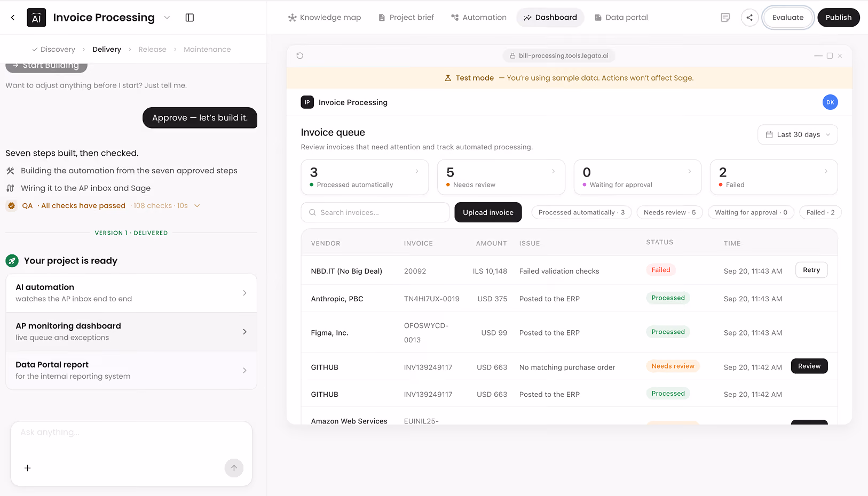Click the plus attachment icon in chat
The image size is (868, 496).
[x=28, y=468]
